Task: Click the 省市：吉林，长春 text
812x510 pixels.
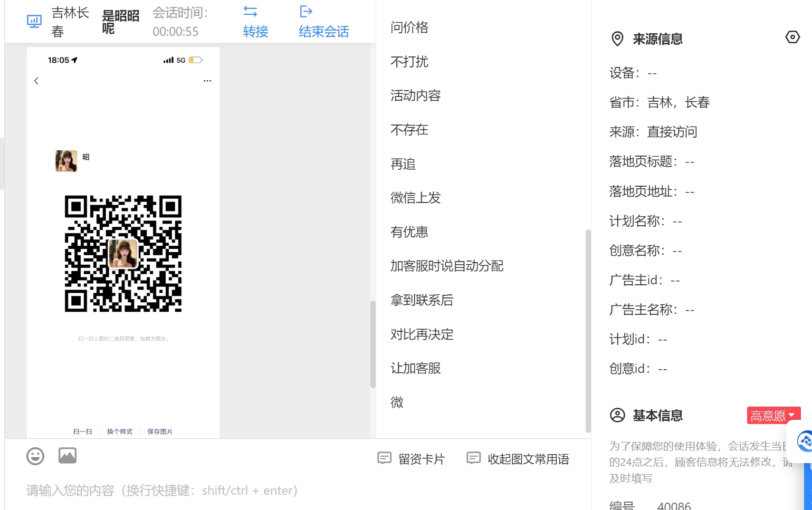Action: tap(660, 102)
